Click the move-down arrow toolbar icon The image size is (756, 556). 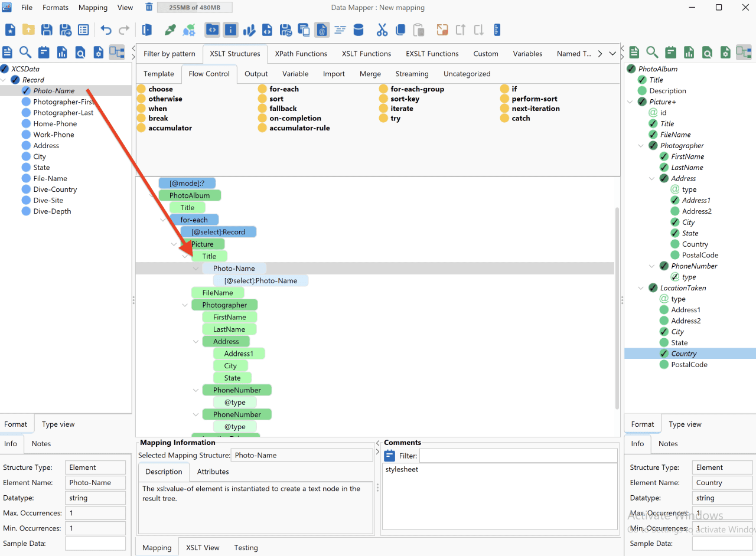pyautogui.click(x=479, y=30)
